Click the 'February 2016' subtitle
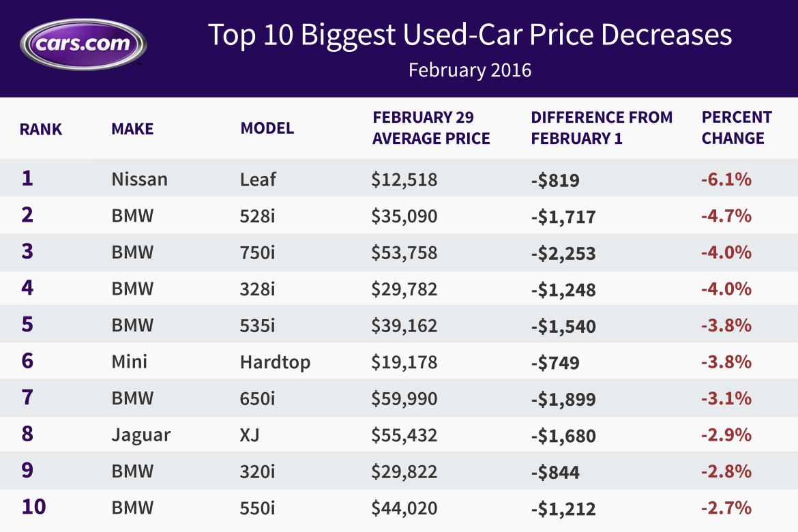The height and width of the screenshot is (532, 798). tap(470, 70)
